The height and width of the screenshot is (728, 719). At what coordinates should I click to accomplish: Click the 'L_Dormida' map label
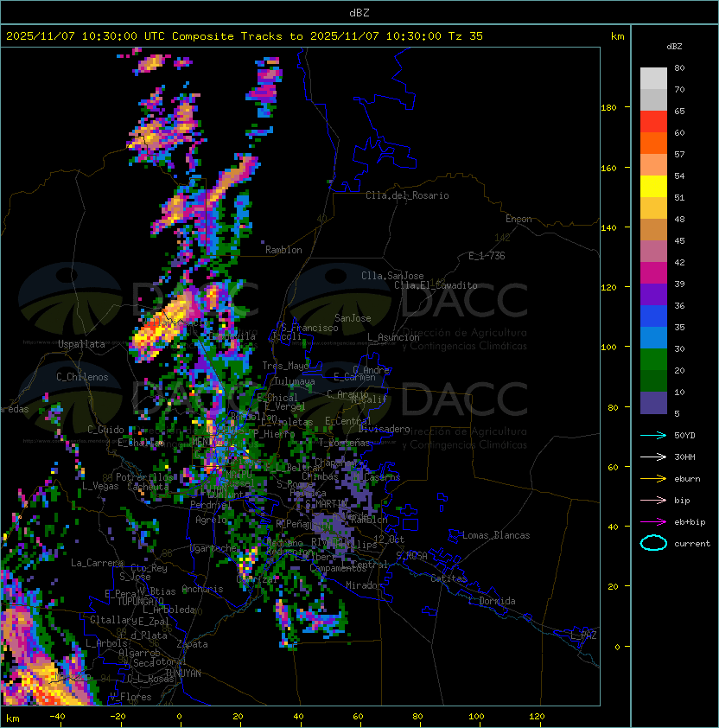[x=492, y=601]
